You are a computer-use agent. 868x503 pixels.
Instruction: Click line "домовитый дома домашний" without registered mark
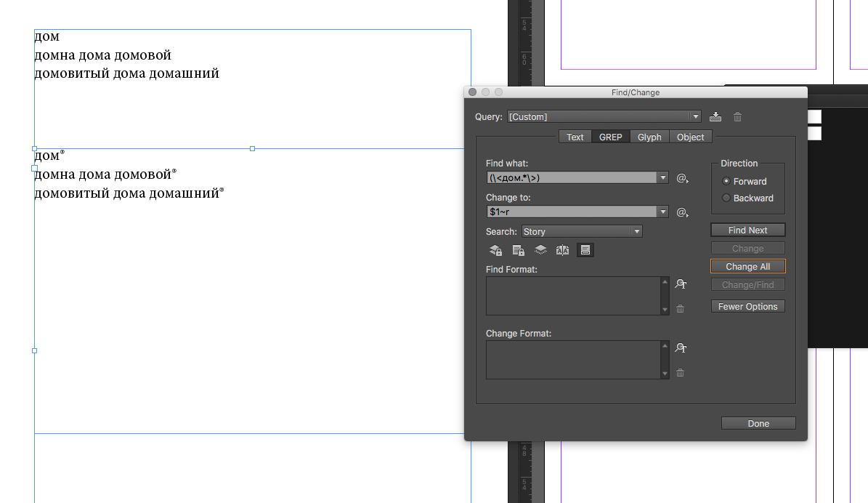click(127, 73)
